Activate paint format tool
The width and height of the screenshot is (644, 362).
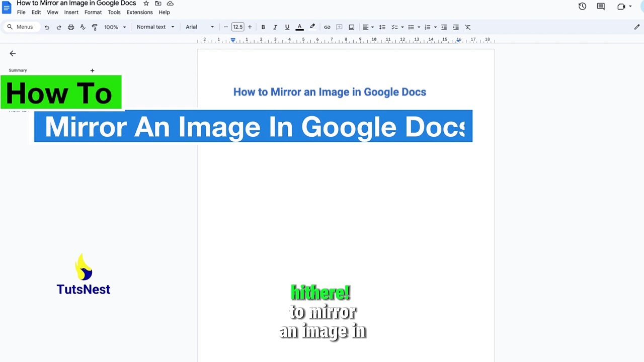point(95,27)
